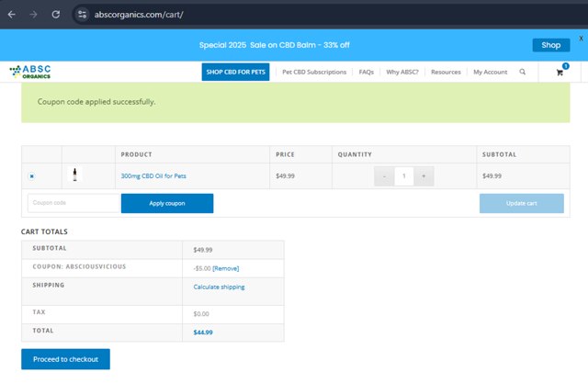This screenshot has height=383, width=588.
Task: Click the $0.00 tax value
Action: tap(201, 314)
